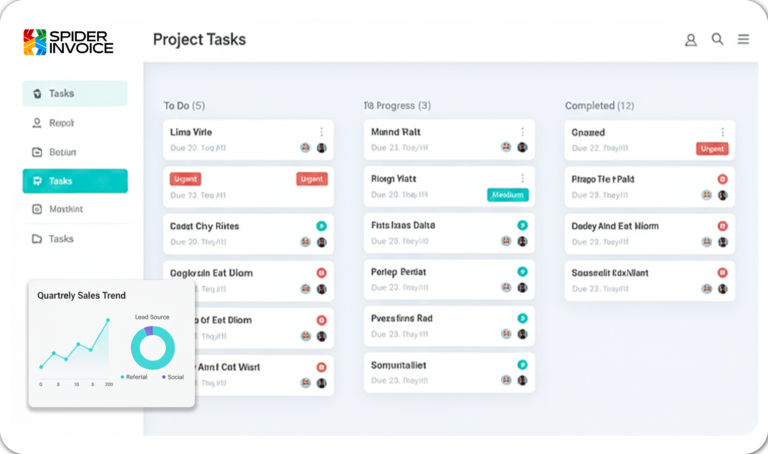The image size is (768, 454).
Task: Open options menu on Monnd Ralt card
Action: pyautogui.click(x=521, y=132)
